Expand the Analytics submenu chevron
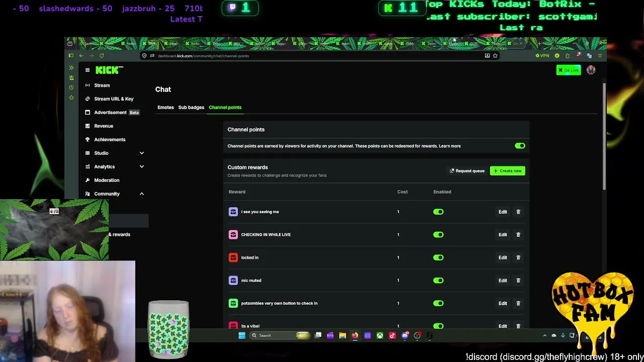This screenshot has height=362, width=644. coord(142,167)
